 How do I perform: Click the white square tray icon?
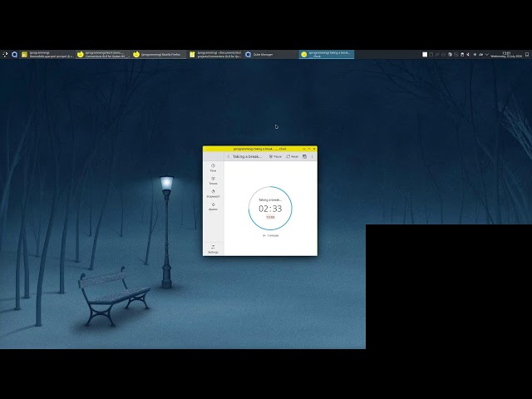click(x=425, y=54)
